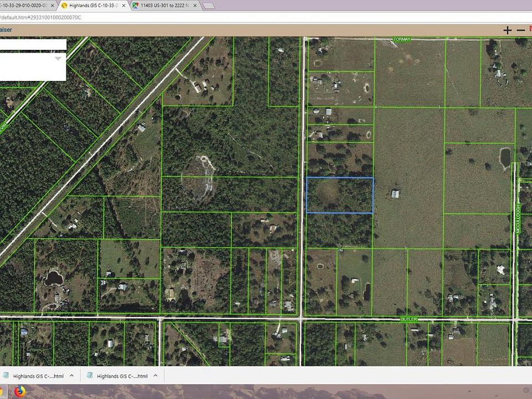Expand options chevron for first Highlands GIS download
Image resolution: width=532 pixels, height=399 pixels.
click(x=71, y=376)
